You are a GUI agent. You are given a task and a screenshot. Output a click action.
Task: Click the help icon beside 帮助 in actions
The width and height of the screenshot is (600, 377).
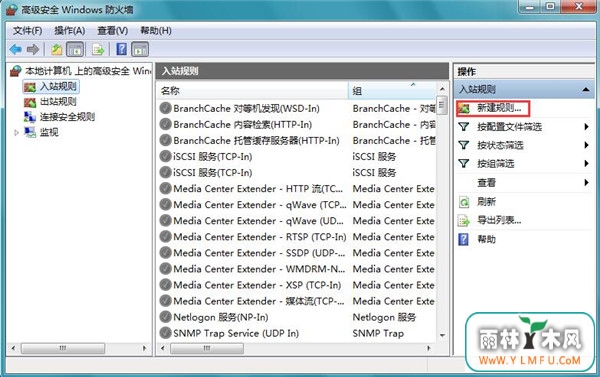(463, 240)
